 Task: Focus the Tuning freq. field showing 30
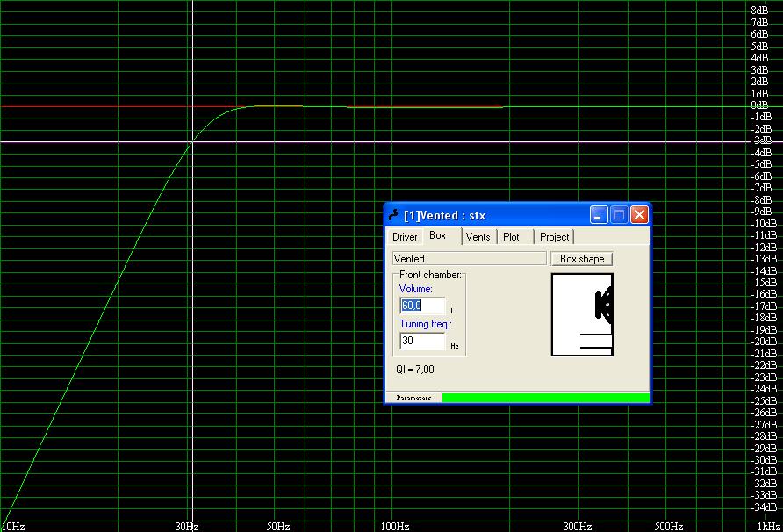pos(421,340)
